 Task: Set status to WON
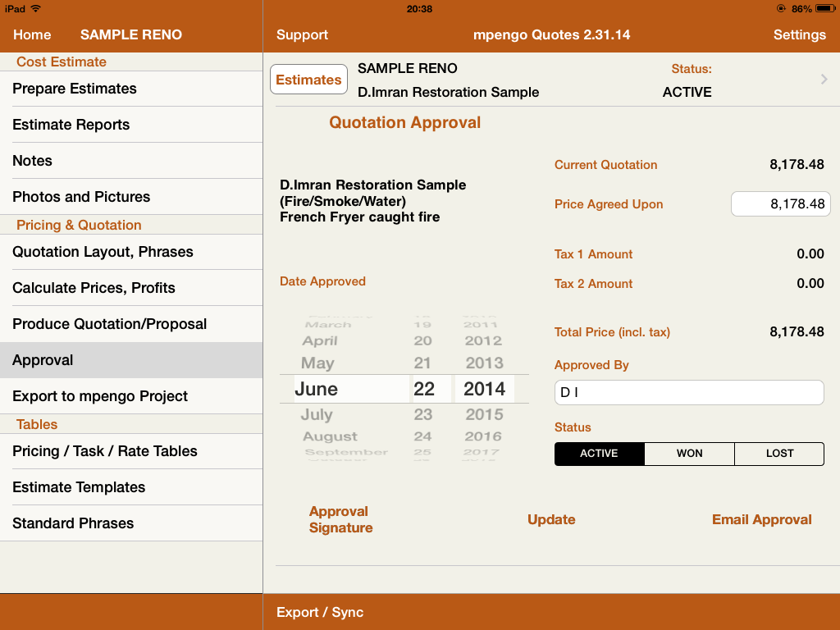(689, 454)
